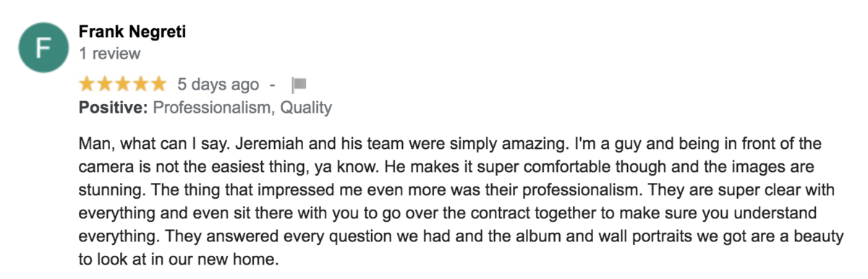
Task: Flag this review as inappropriate
Action: coord(299,85)
